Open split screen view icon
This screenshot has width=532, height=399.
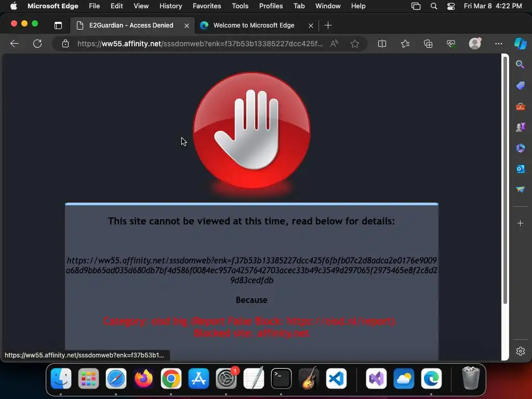382,44
